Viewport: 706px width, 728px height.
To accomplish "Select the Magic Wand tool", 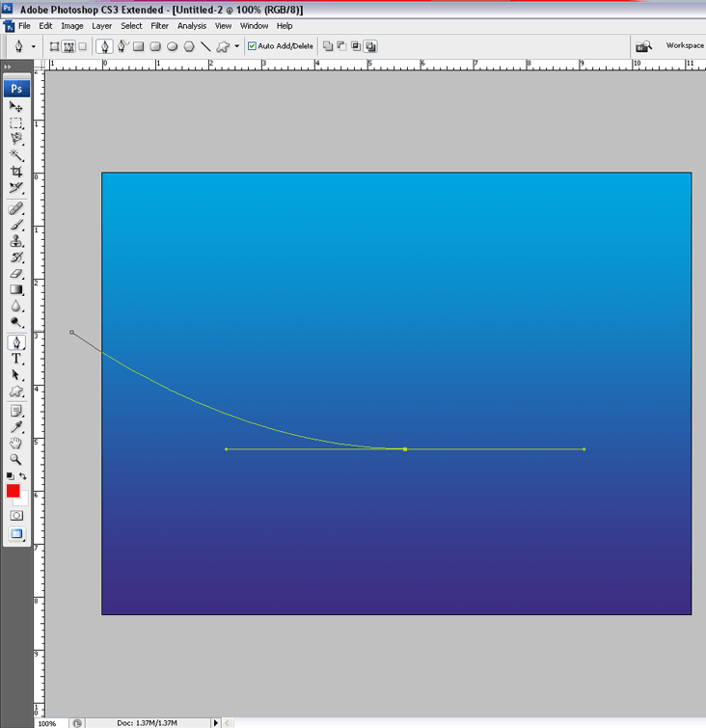I will click(16, 154).
